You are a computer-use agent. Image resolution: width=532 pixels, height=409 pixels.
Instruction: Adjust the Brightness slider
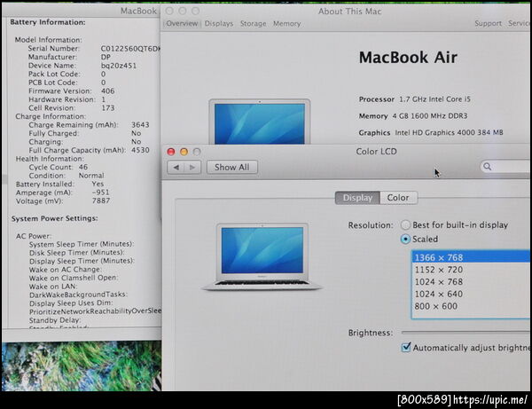[466, 333]
